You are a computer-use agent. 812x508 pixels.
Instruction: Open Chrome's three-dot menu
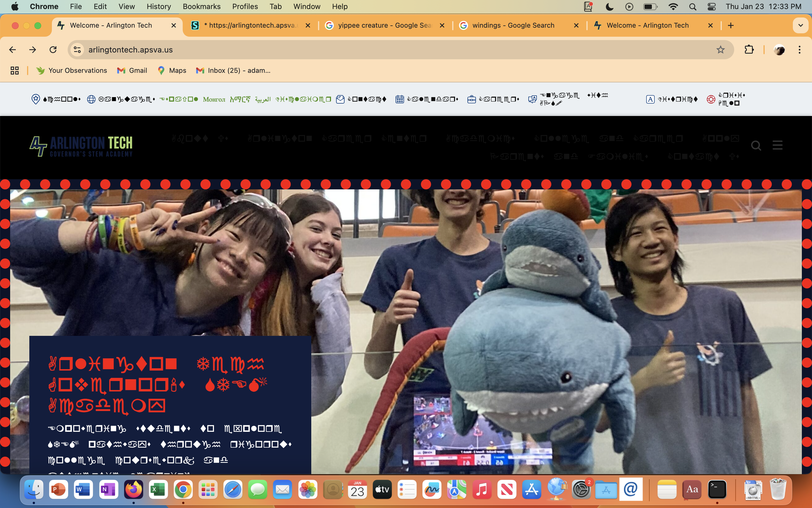tap(800, 50)
